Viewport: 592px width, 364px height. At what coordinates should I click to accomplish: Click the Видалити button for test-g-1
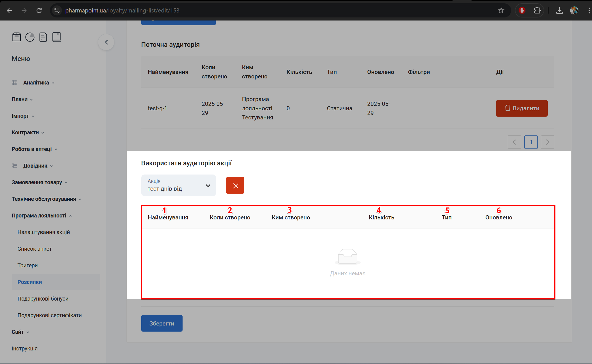pos(522,108)
